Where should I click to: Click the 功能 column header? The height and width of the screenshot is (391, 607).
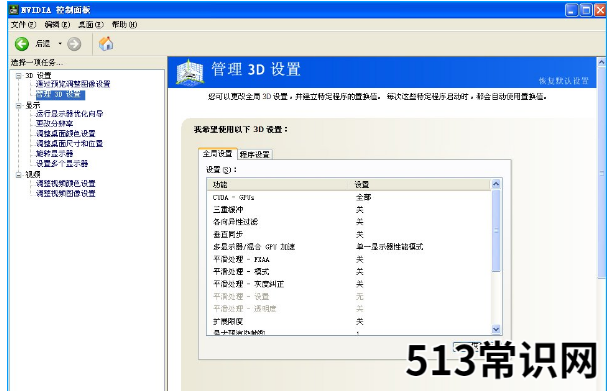[278, 185]
